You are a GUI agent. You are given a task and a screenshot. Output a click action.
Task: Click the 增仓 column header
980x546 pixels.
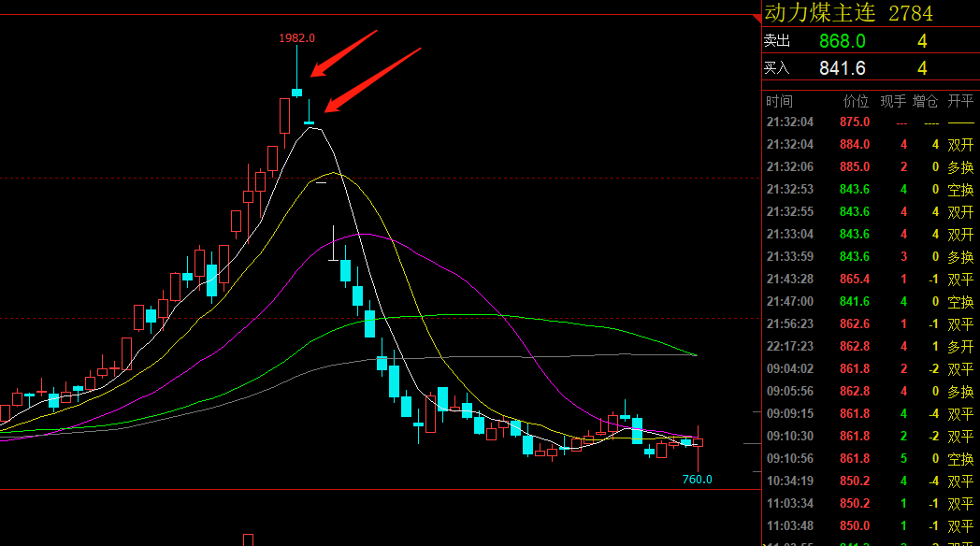click(925, 101)
